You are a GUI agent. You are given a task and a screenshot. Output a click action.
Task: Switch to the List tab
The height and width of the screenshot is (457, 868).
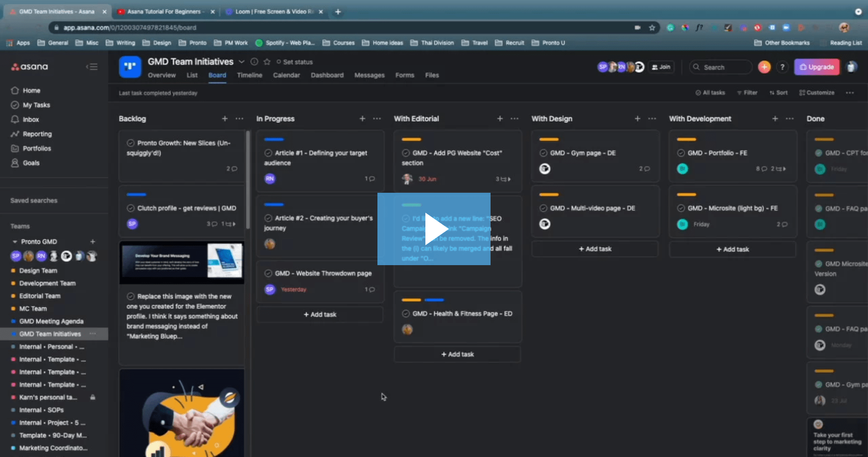(192, 75)
